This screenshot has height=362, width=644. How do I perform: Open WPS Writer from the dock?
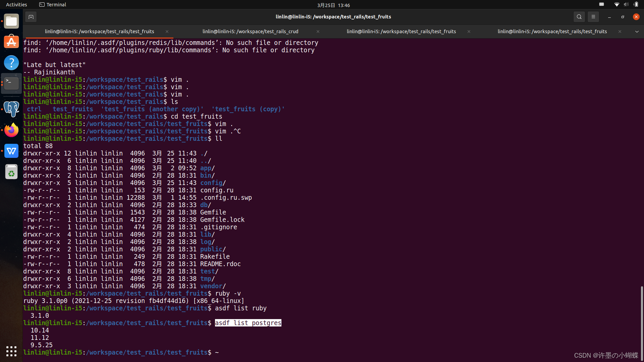click(11, 151)
